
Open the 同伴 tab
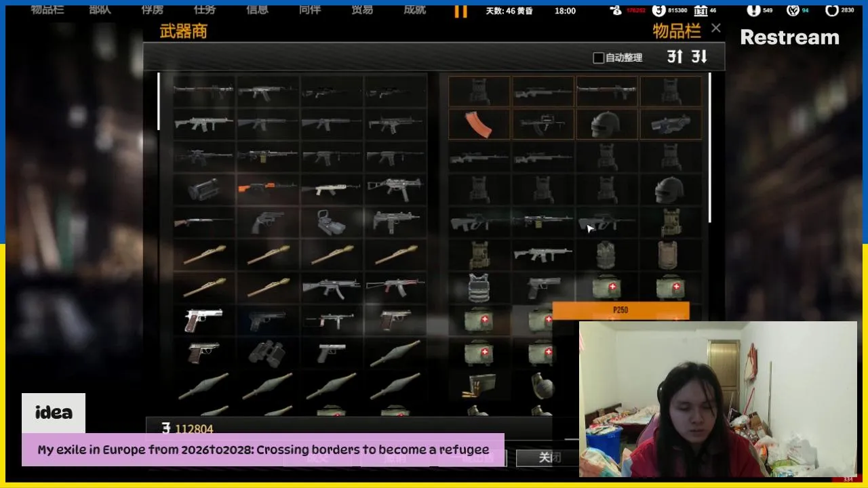point(309,10)
